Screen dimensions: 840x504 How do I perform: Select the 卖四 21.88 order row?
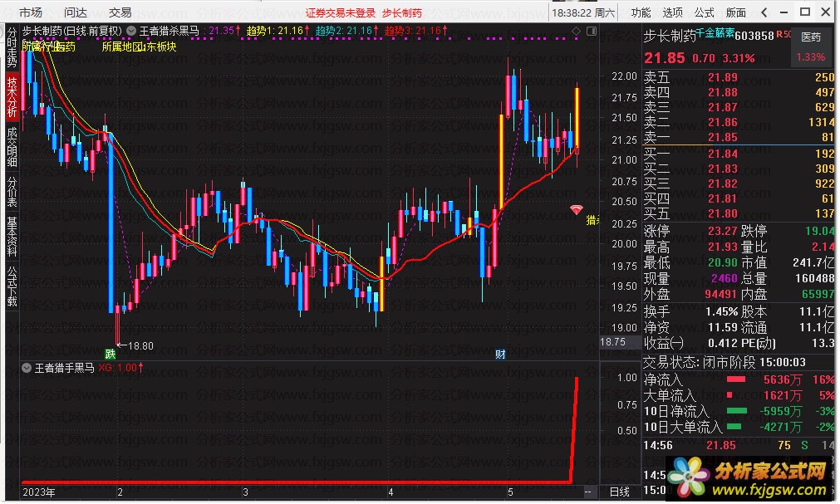click(739, 93)
